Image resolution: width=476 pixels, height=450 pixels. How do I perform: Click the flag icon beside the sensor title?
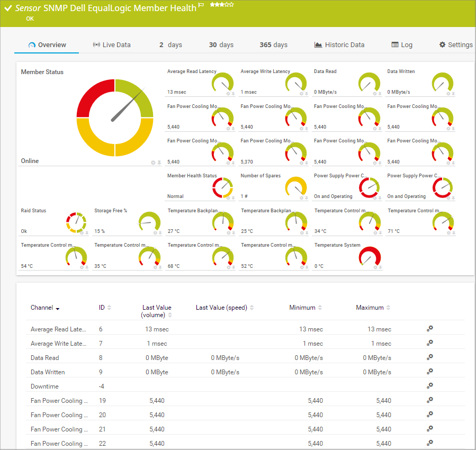(x=201, y=5)
